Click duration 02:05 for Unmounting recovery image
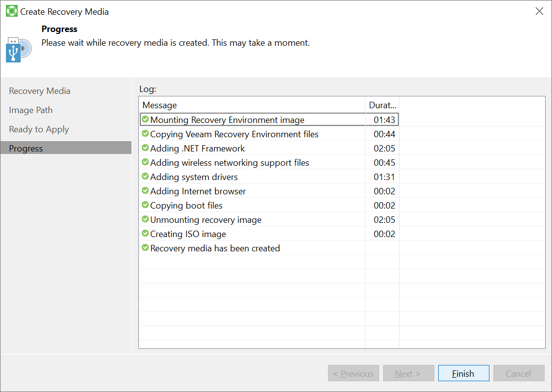The image size is (552, 392). click(x=384, y=219)
